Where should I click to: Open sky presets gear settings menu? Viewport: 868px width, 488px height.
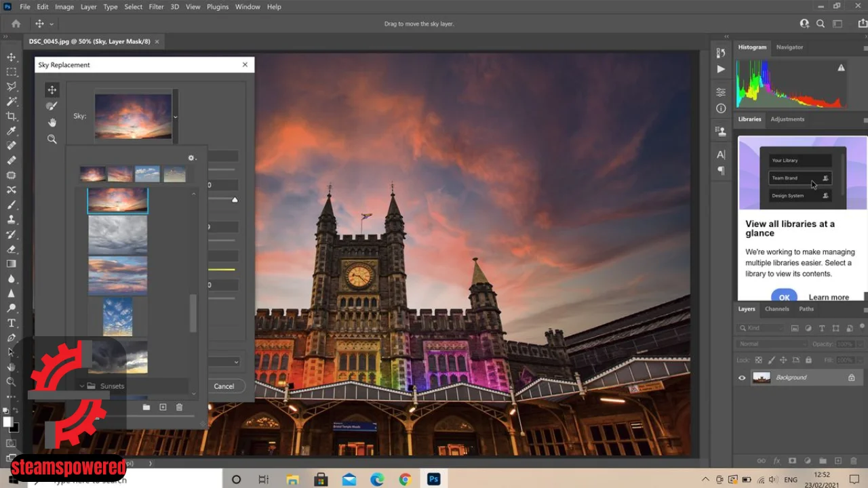click(x=191, y=158)
